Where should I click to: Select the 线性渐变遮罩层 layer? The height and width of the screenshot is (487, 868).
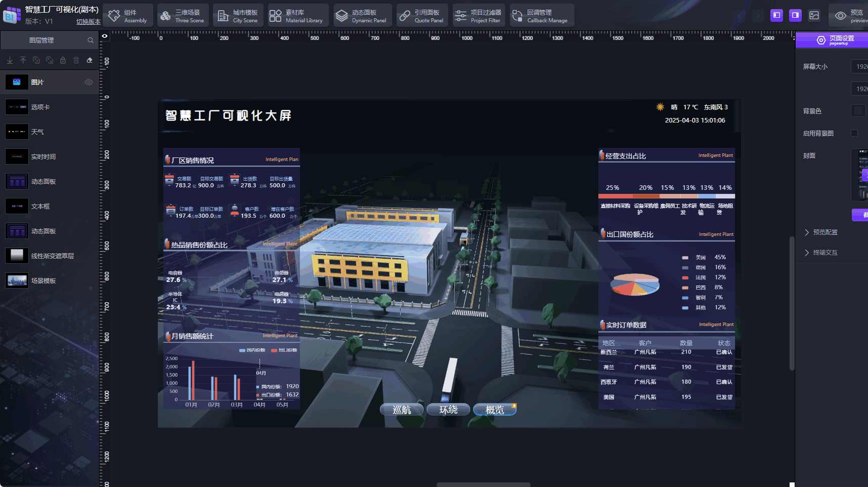pos(52,256)
